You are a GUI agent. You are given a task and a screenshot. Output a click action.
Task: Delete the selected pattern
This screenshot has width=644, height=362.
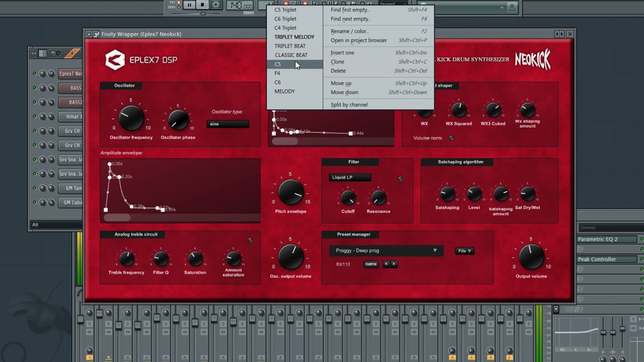coord(378,71)
